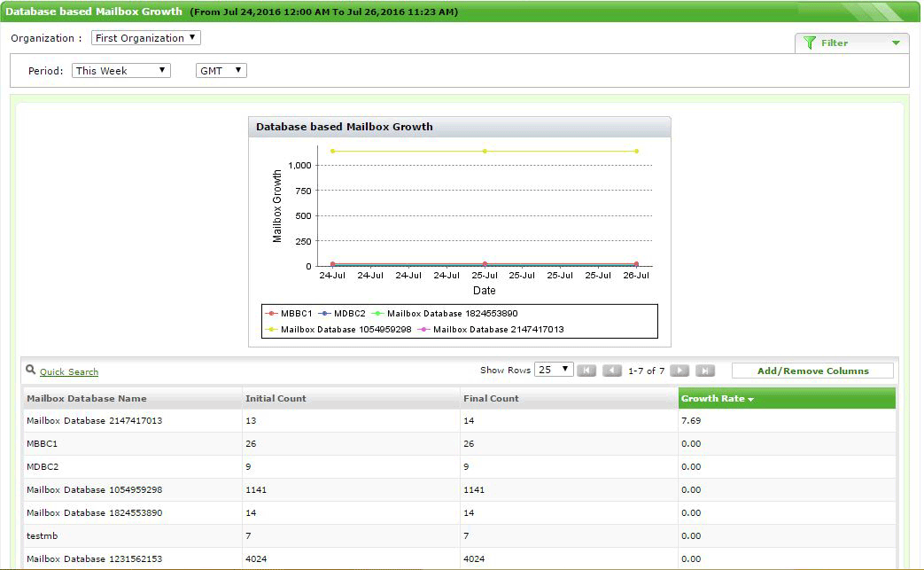Click Mailbox Database 1824553890 legend marker
This screenshot has height=570, width=924.
pyautogui.click(x=377, y=314)
